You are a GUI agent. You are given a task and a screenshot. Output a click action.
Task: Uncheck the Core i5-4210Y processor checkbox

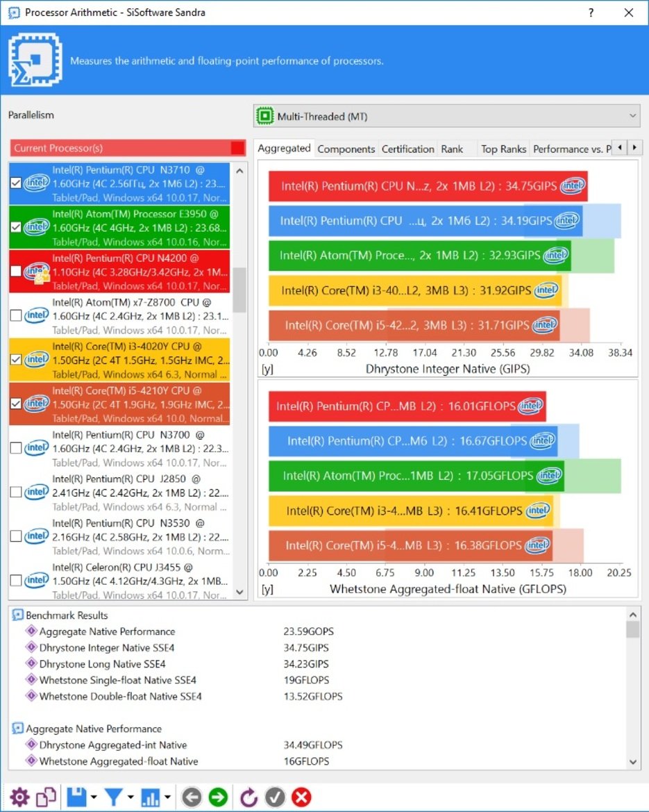(x=16, y=404)
